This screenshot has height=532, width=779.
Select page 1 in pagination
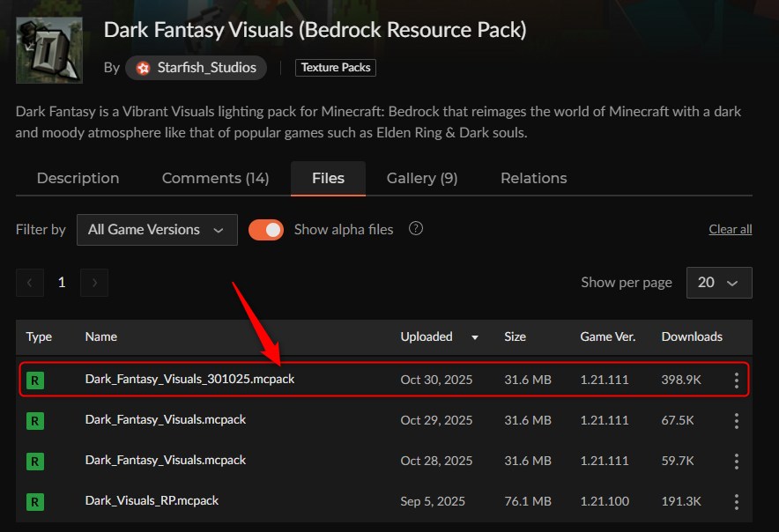(62, 283)
